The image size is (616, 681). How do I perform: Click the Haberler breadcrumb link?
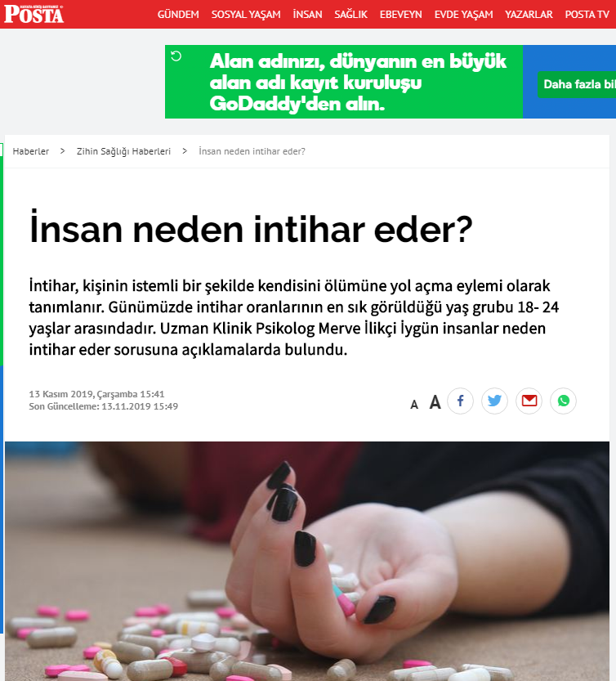pyautogui.click(x=31, y=151)
